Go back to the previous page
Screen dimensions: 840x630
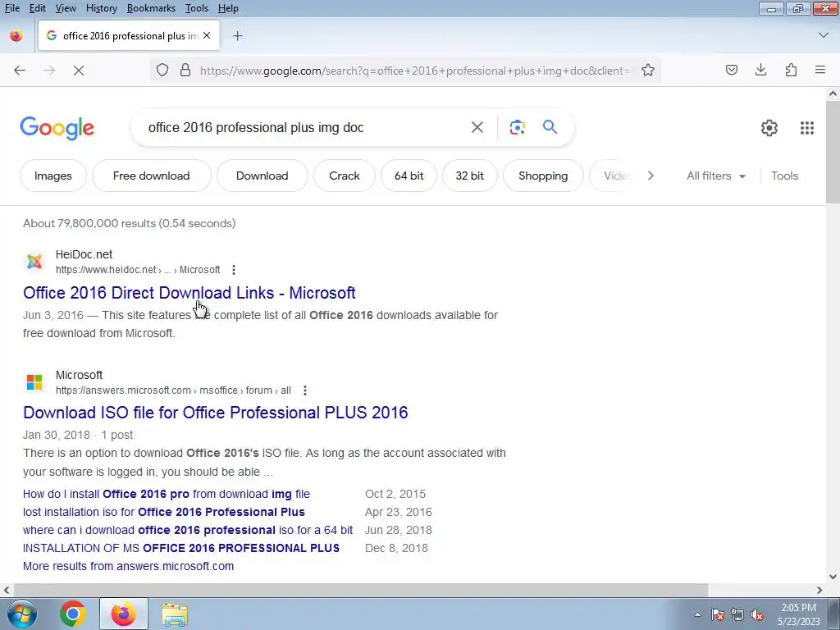pos(20,71)
